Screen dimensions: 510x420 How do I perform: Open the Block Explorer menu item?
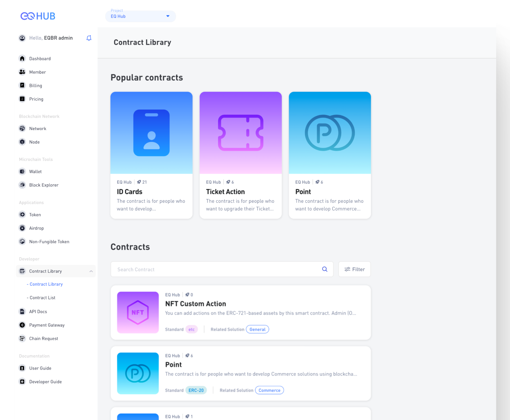tap(44, 185)
